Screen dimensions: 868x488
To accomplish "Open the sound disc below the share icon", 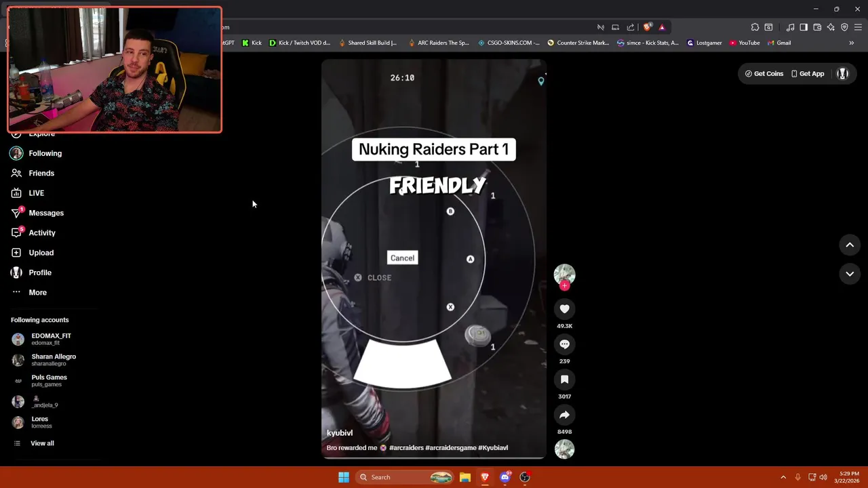I will click(x=564, y=449).
